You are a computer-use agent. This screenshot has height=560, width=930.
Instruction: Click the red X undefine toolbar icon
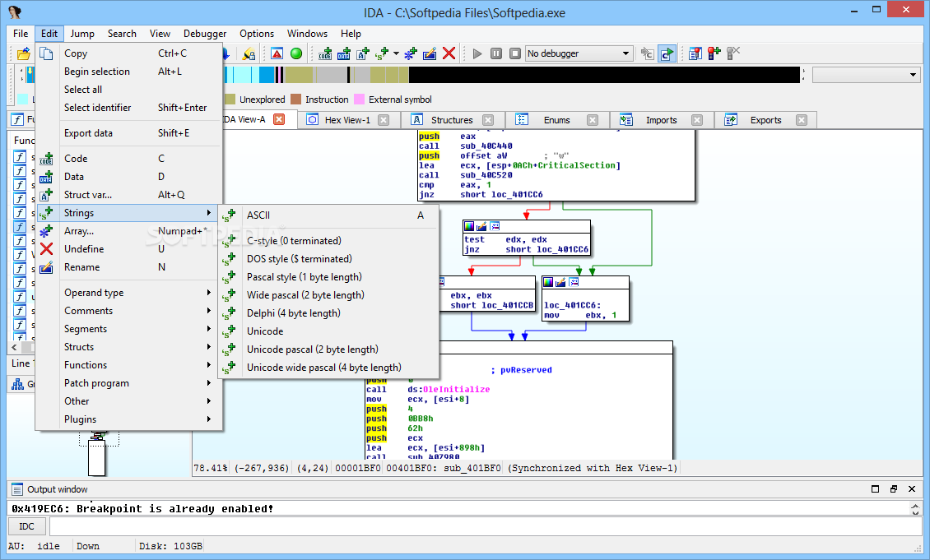(449, 53)
